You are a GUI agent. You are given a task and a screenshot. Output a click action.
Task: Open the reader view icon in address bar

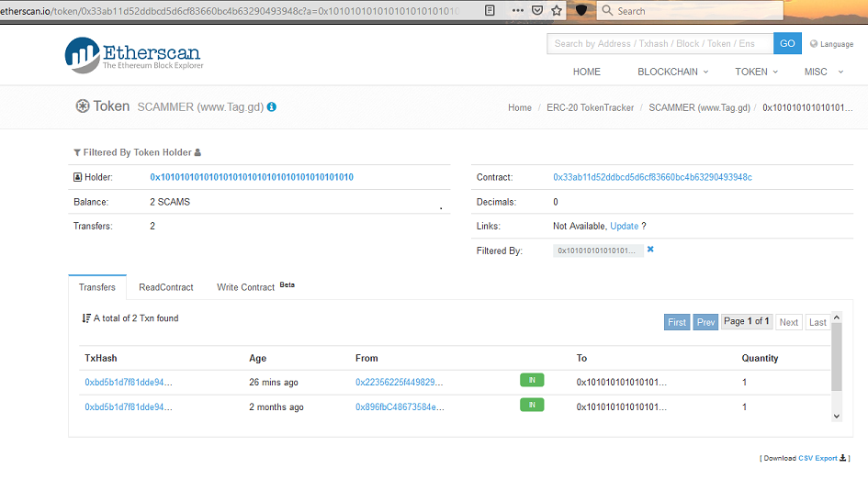(490, 10)
